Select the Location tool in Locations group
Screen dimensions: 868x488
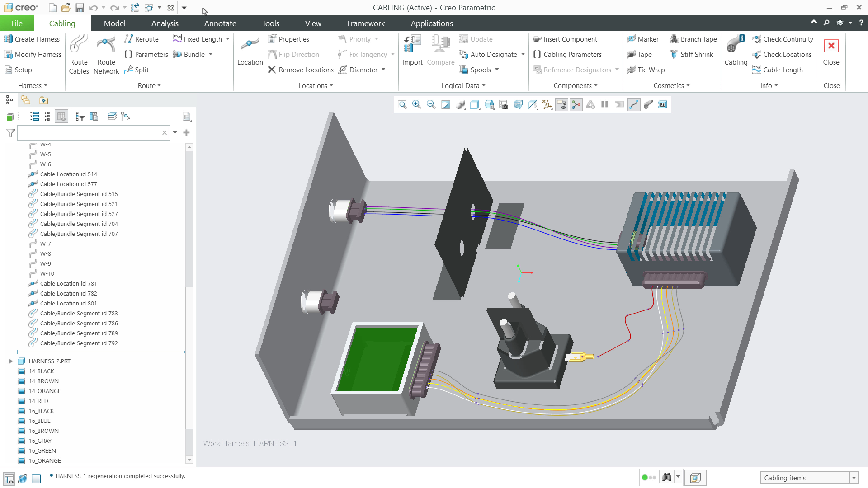250,52
